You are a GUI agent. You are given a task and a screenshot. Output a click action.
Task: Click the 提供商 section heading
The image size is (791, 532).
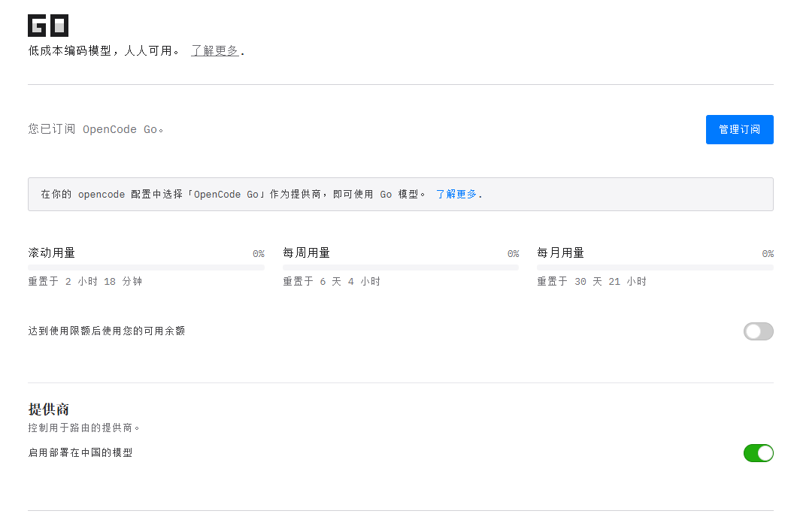(48, 409)
